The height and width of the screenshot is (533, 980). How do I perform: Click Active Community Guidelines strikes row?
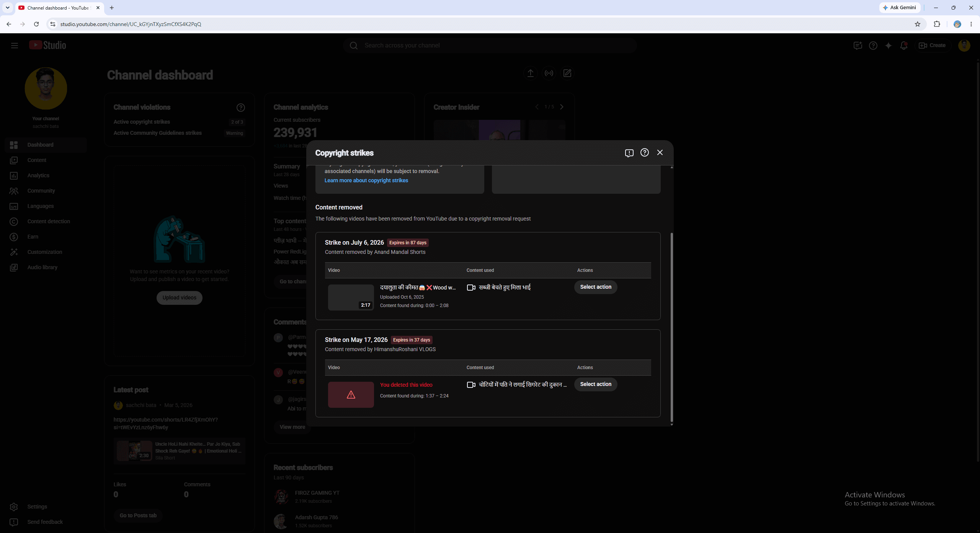[x=179, y=133]
